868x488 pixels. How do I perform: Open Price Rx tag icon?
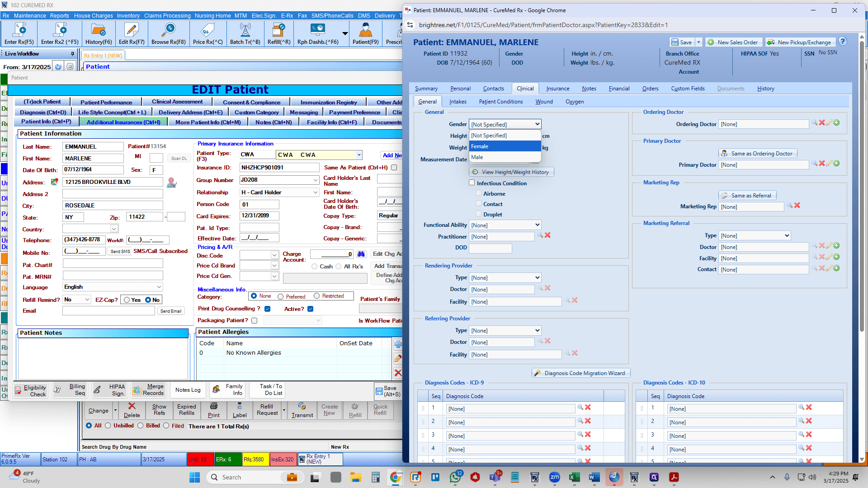coord(208,34)
